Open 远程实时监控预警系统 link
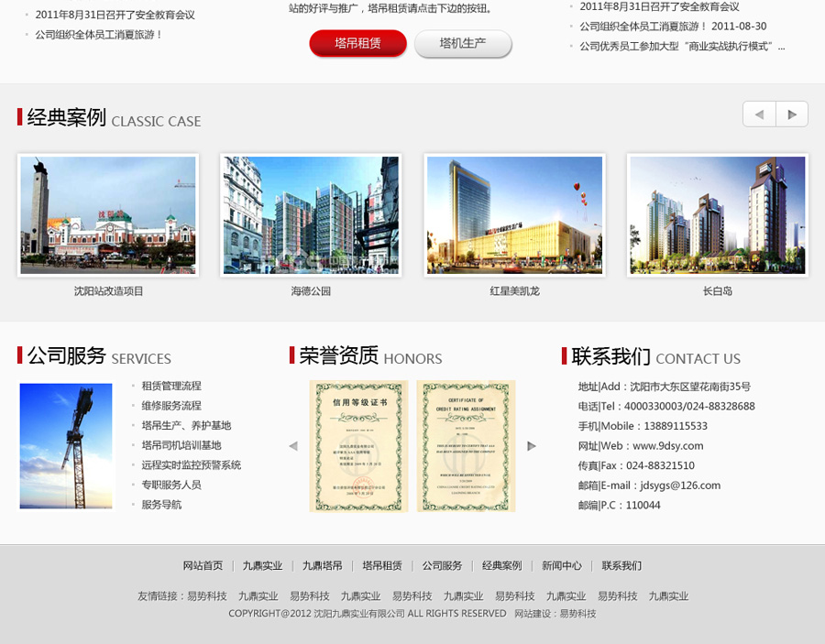825x644 pixels. pos(191,464)
